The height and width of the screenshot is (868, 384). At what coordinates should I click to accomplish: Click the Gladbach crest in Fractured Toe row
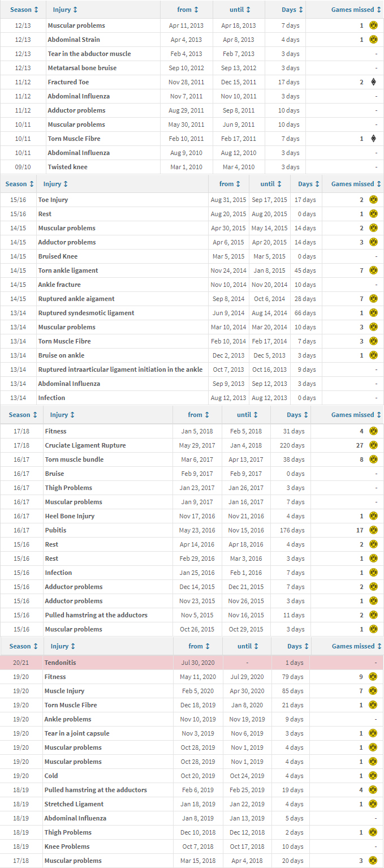pos(373,82)
